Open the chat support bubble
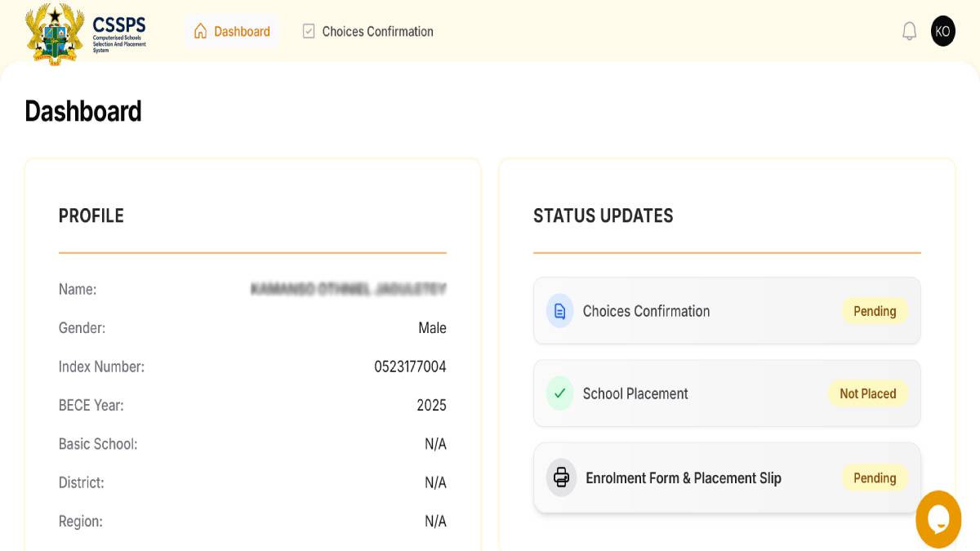980x551 pixels. pyautogui.click(x=938, y=519)
